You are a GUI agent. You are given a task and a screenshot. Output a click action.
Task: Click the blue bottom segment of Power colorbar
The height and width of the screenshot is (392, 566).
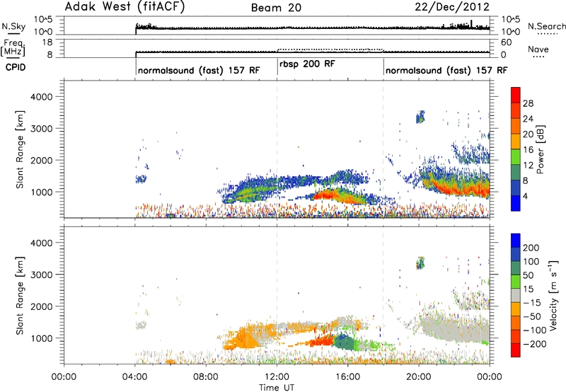pyautogui.click(x=516, y=203)
